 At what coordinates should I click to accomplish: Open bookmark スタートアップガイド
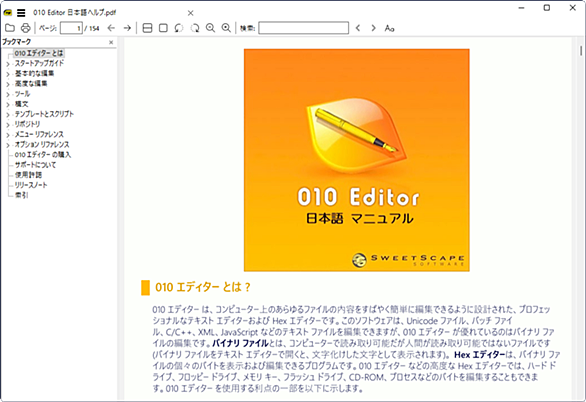[39, 63]
